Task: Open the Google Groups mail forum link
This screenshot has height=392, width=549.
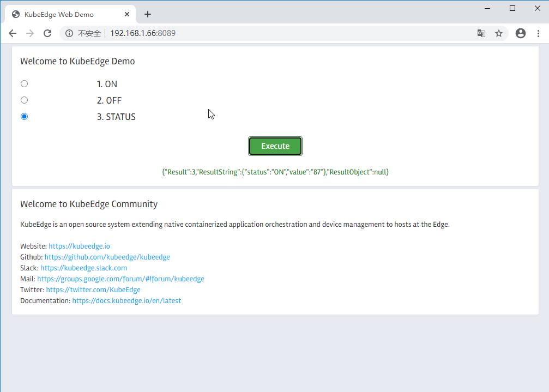Action: tap(121, 279)
